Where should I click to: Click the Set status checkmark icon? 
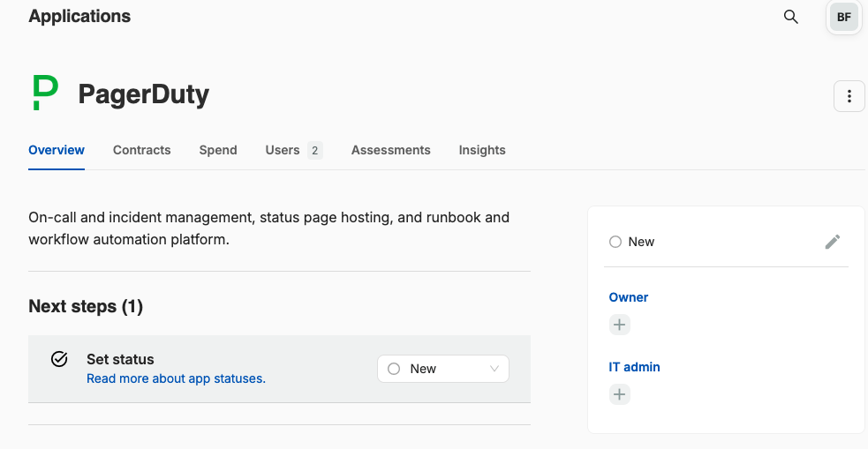tap(59, 359)
